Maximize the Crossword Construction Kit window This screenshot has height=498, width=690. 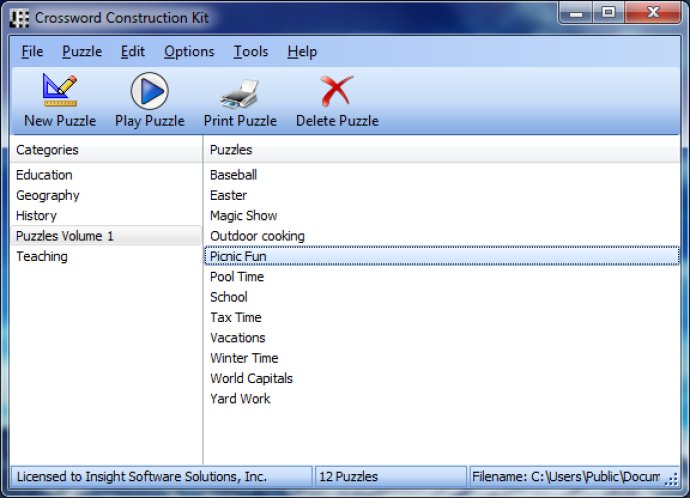point(608,13)
